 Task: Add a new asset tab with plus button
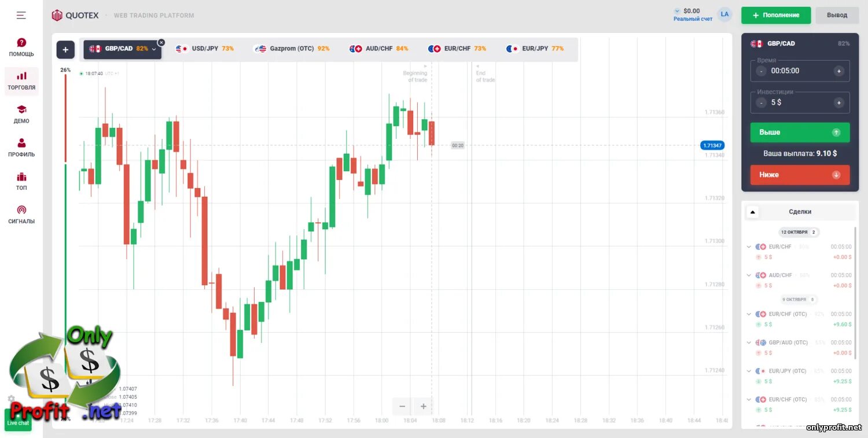point(65,50)
